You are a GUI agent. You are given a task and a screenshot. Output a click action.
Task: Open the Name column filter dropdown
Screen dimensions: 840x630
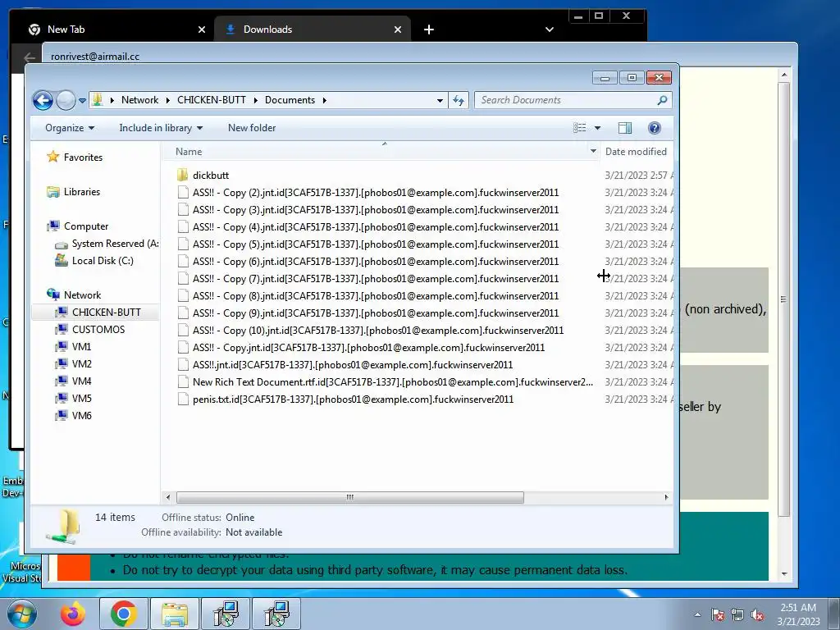[593, 152]
